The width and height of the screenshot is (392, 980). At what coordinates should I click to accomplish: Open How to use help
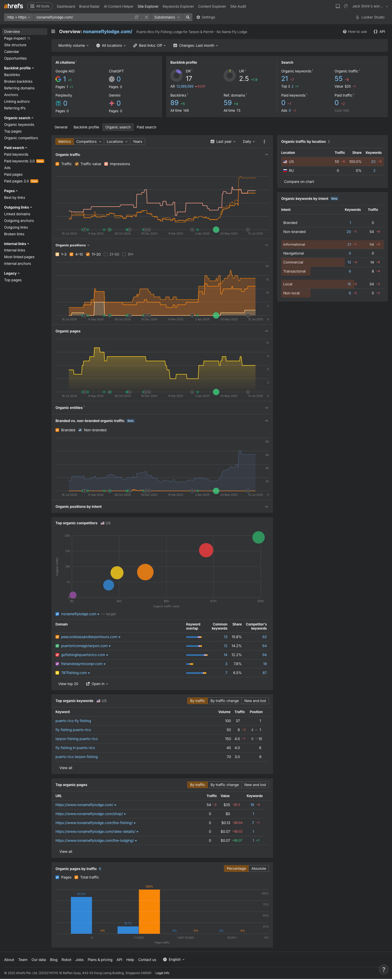(x=355, y=32)
